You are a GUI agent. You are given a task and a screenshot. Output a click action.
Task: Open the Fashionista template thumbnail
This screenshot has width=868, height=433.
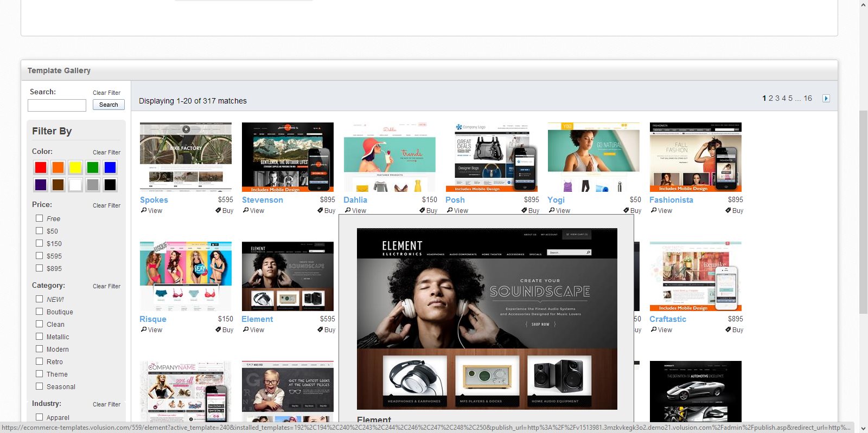[695, 157]
